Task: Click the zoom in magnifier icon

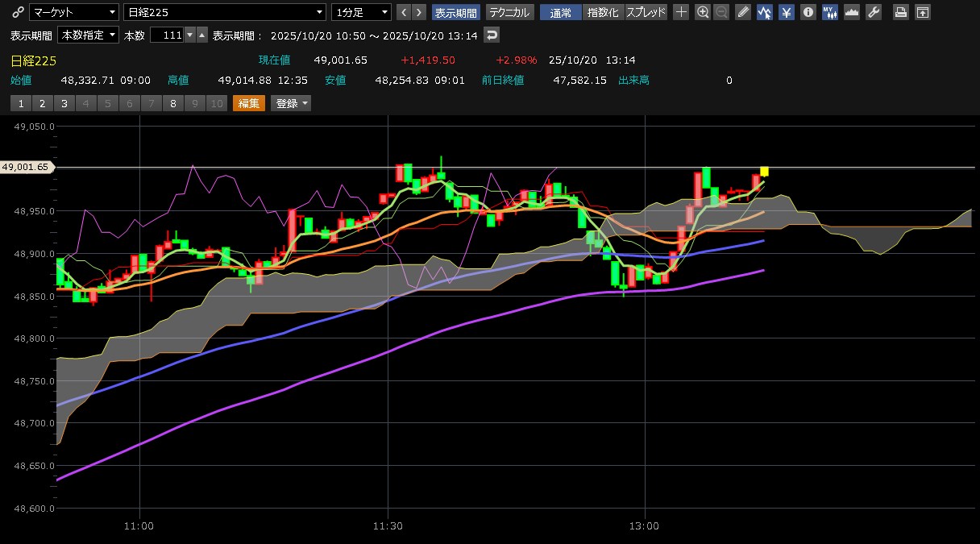Action: pyautogui.click(x=703, y=12)
